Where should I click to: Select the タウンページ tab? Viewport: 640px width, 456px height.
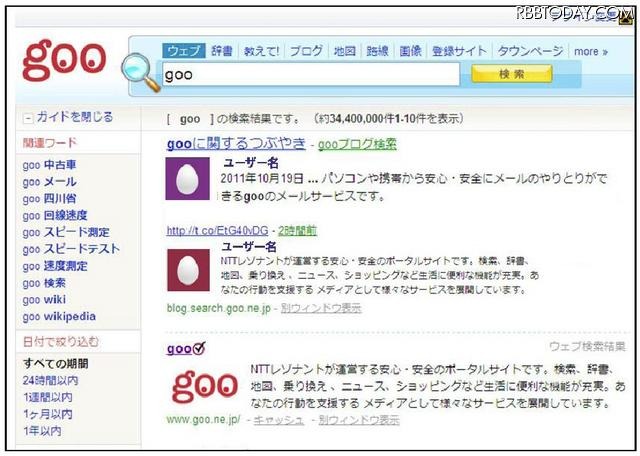(x=530, y=51)
